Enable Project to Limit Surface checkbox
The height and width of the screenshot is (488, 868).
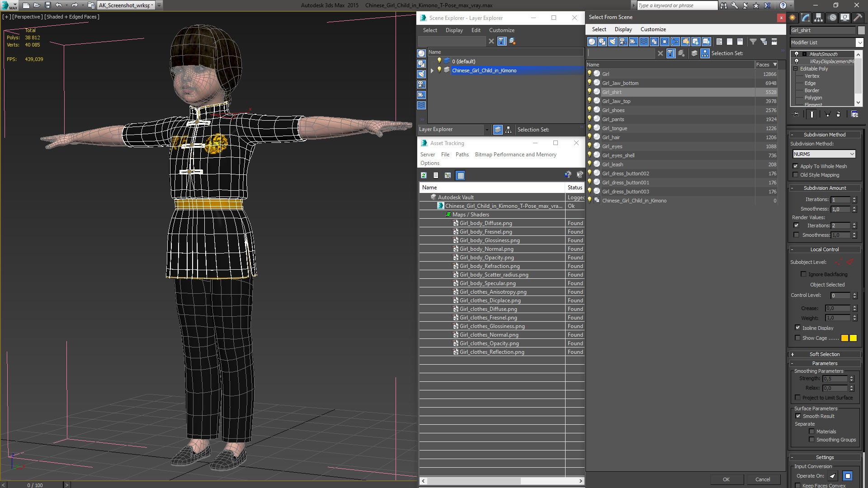(798, 398)
